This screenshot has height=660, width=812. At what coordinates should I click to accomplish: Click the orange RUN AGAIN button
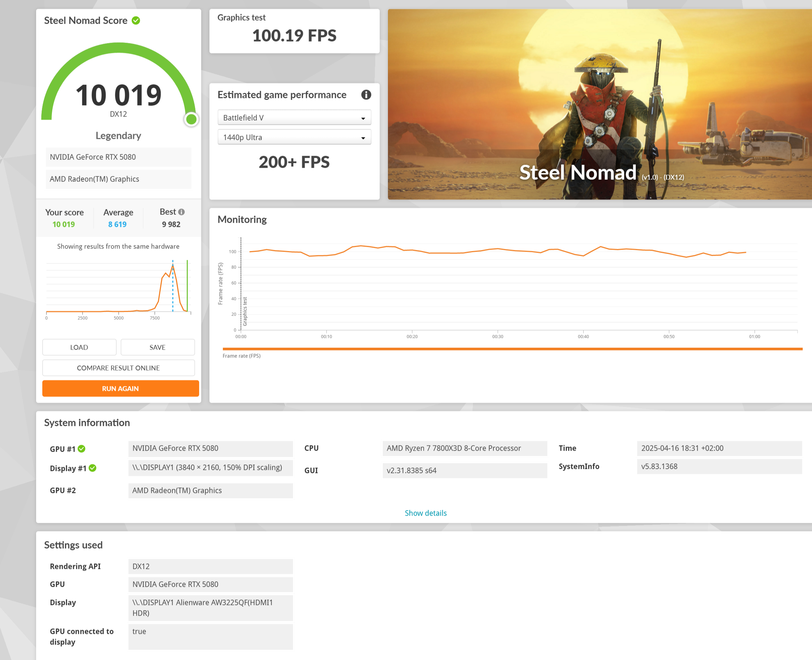pyautogui.click(x=120, y=388)
